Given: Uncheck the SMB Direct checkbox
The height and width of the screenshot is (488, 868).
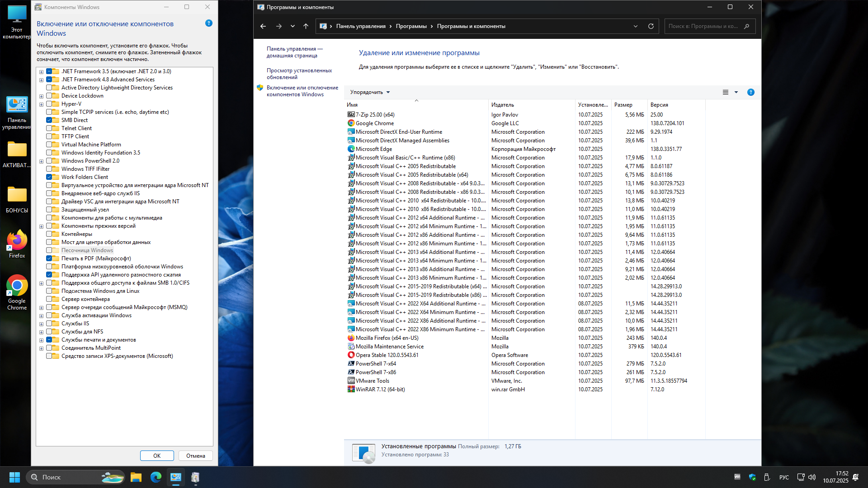Looking at the screenshot, I should click(x=49, y=120).
